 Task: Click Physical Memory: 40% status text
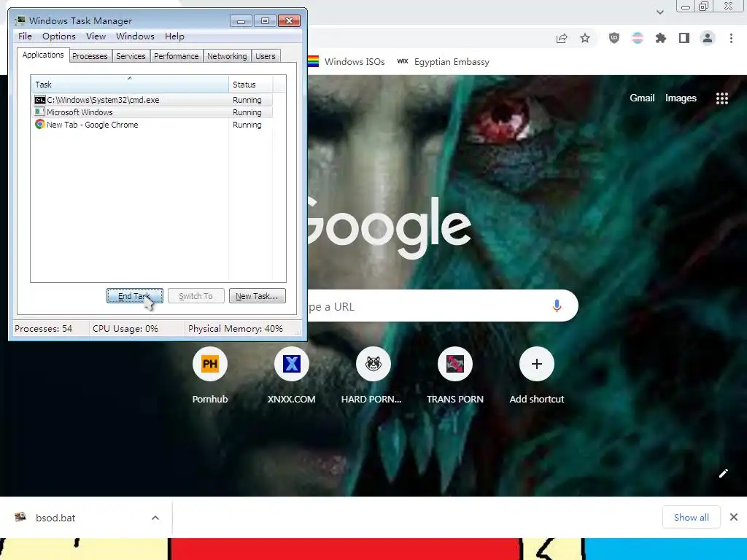point(236,329)
